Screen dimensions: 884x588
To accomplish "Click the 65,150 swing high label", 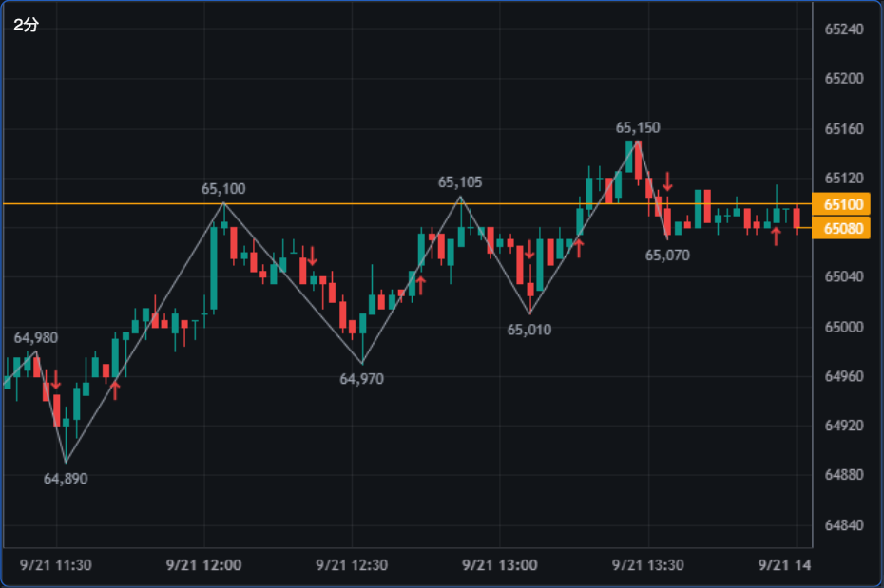I will click(x=638, y=128).
